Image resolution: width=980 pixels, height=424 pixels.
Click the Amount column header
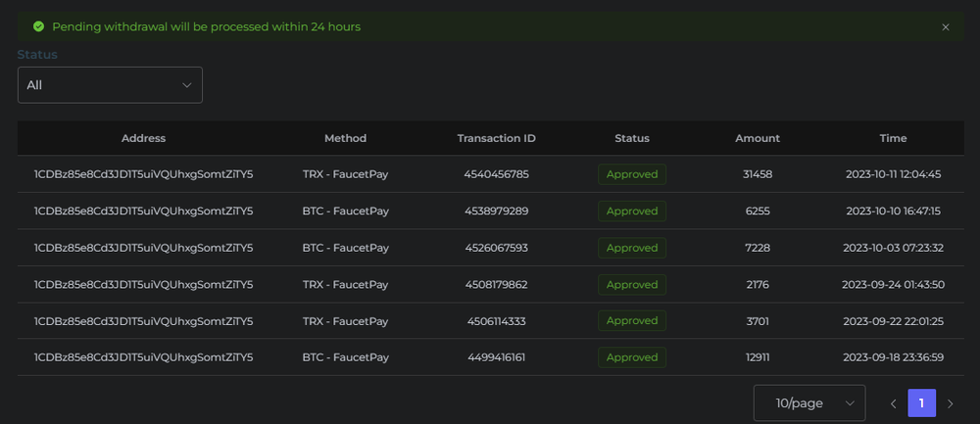[758, 138]
